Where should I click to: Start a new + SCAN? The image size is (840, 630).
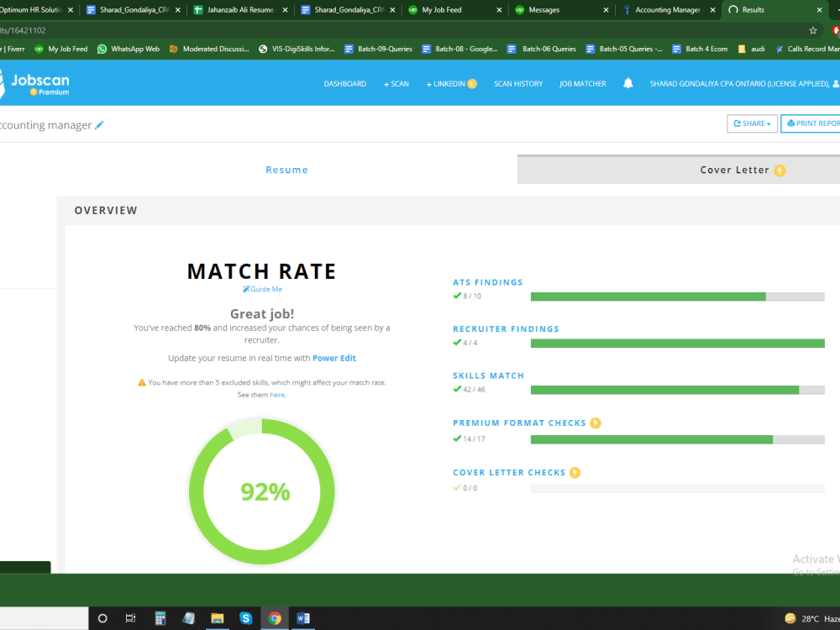[396, 83]
